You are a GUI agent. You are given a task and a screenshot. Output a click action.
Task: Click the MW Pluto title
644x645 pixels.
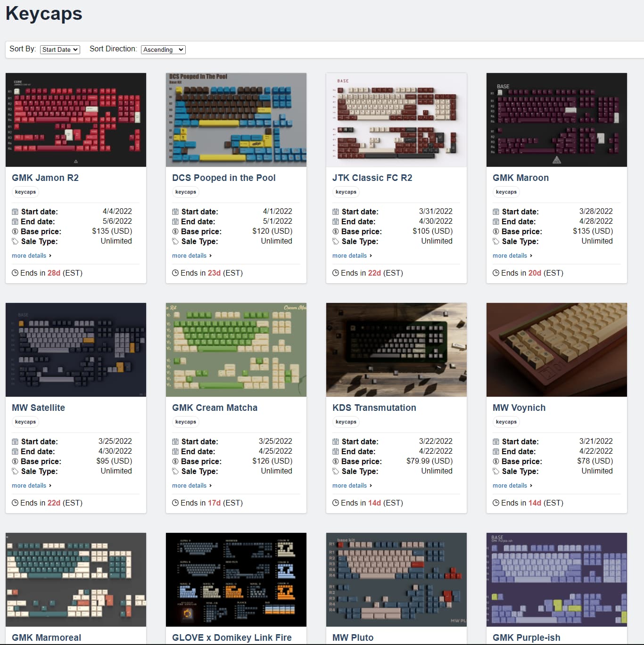tap(353, 637)
